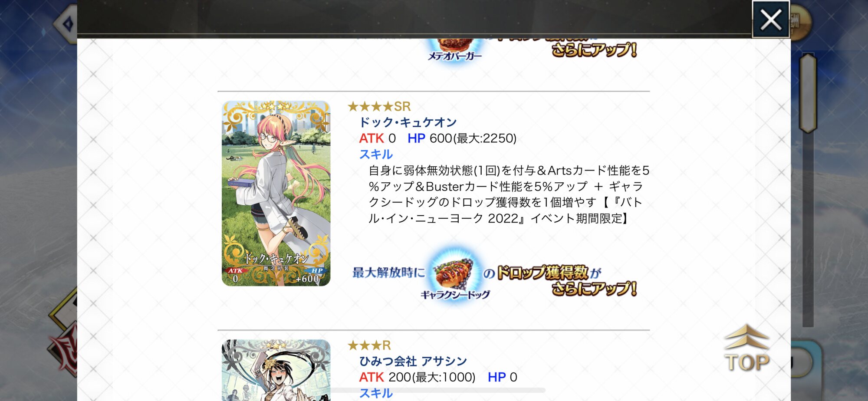The width and height of the screenshot is (868, 401).
Task: Tap the ギャラクシードッグ hot dog item icon
Action: (455, 274)
